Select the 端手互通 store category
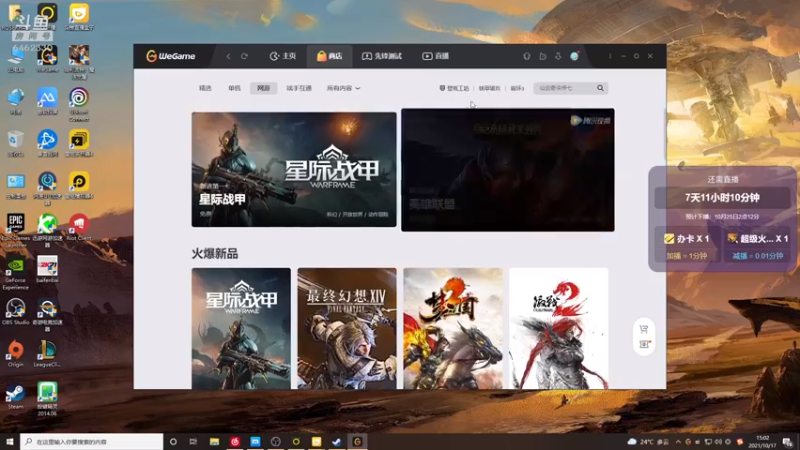 tap(299, 88)
